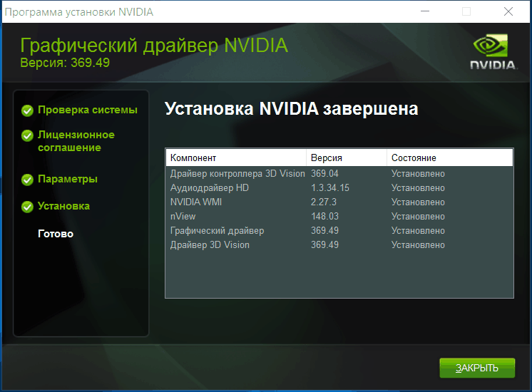Click the NVIDIA logo icon
Viewport: 532px width, 392px height.
[493, 51]
